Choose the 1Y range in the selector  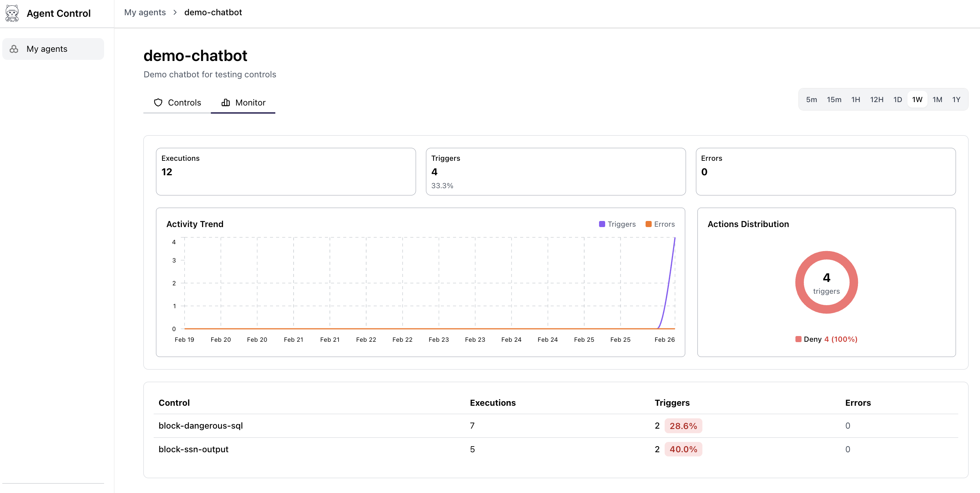[x=956, y=99]
